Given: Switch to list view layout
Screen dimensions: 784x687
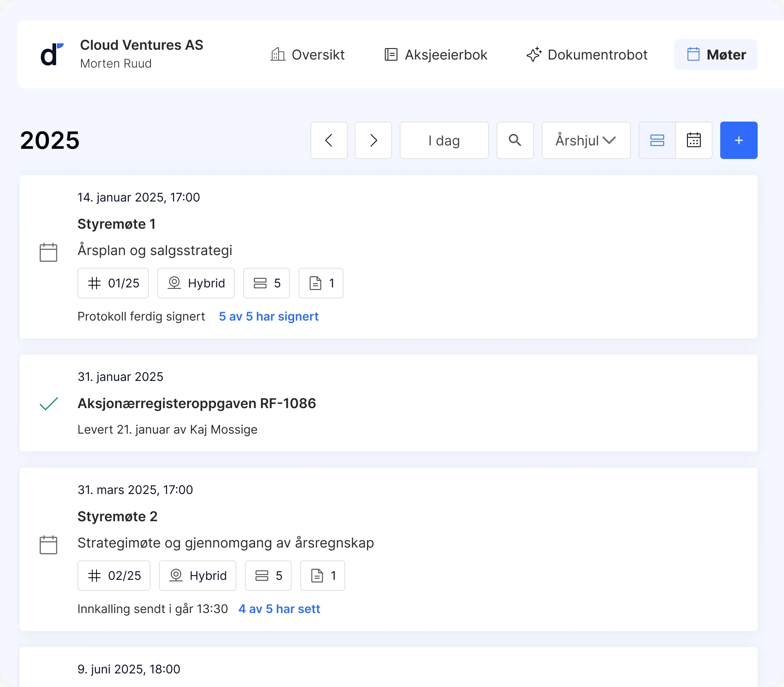Looking at the screenshot, I should click(x=657, y=140).
